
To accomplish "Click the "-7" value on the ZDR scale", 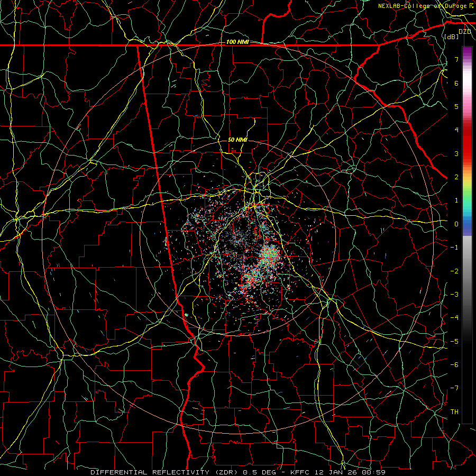I will pyautogui.click(x=454, y=388).
